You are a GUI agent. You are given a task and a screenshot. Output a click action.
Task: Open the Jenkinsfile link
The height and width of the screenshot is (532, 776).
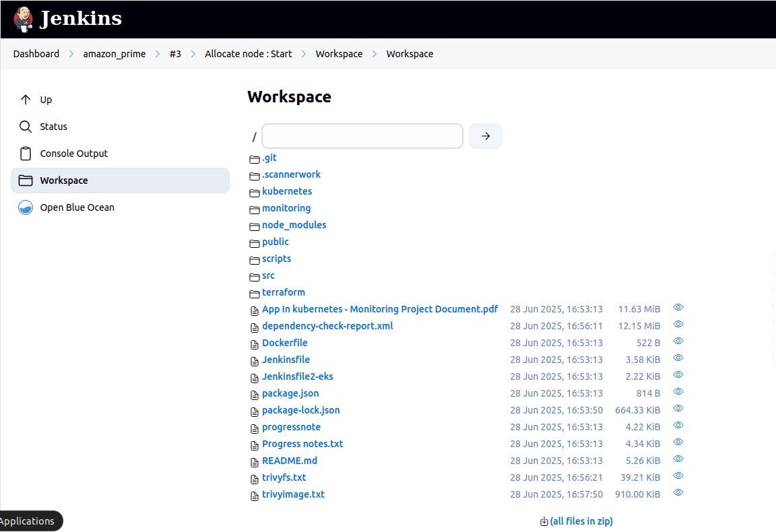(286, 360)
